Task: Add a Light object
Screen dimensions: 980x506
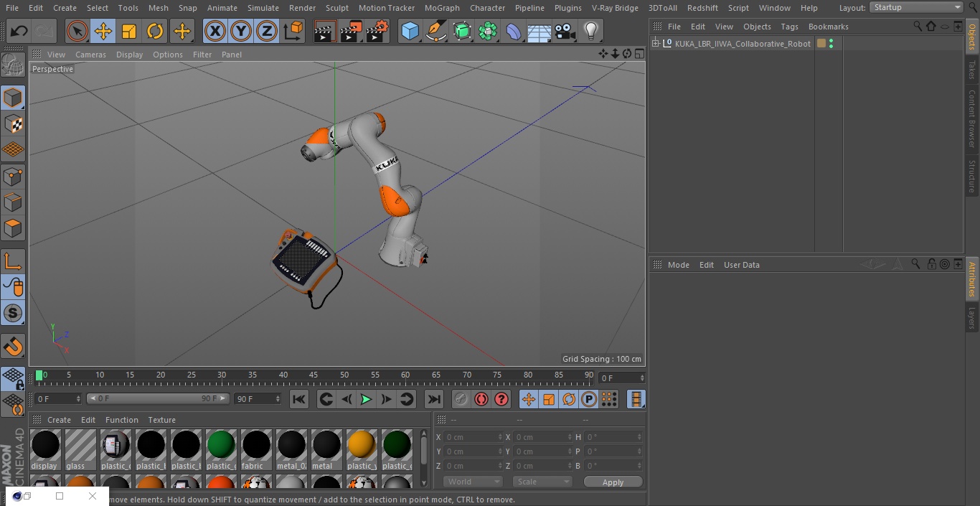Action: point(590,31)
